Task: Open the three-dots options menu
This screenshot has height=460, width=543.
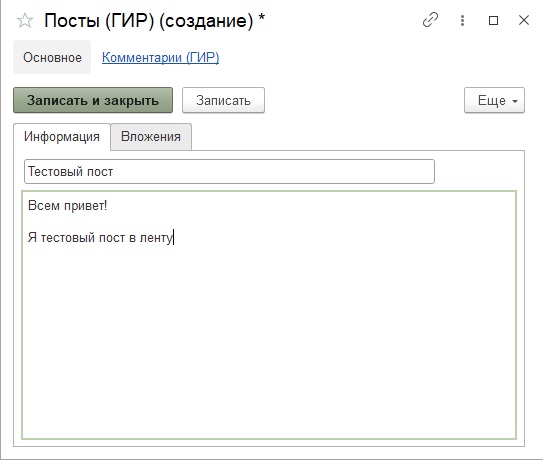Action: pyautogui.click(x=462, y=20)
